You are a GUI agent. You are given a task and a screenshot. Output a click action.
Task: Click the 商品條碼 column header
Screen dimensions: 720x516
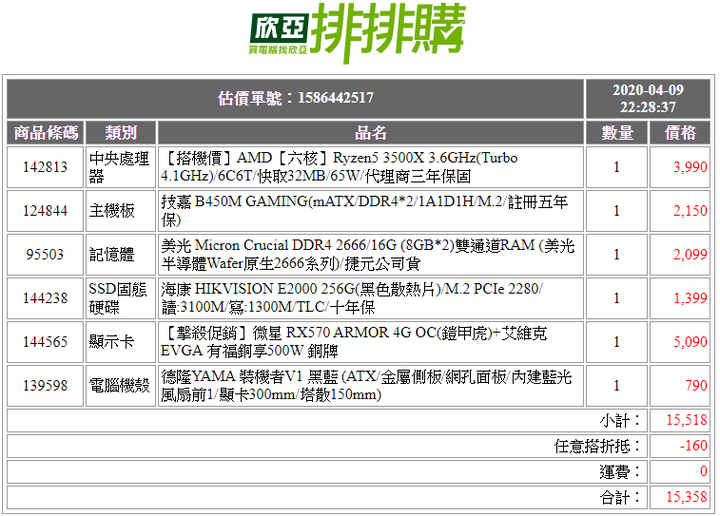pos(45,133)
